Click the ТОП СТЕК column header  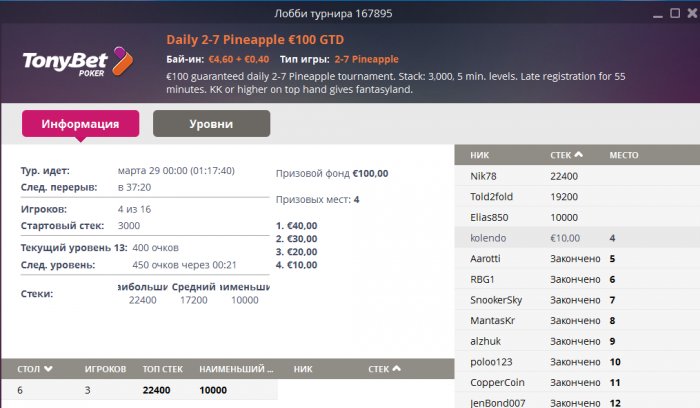click(x=162, y=369)
